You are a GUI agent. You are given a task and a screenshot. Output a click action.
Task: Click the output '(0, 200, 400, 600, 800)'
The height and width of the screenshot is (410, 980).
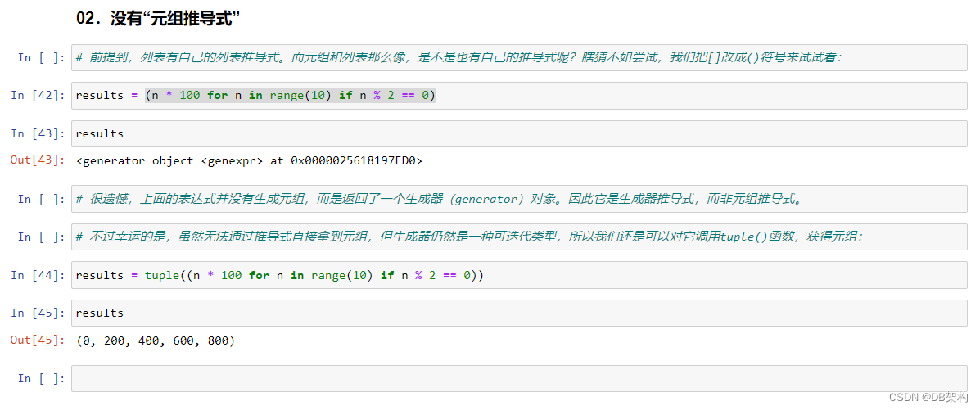[155, 340]
